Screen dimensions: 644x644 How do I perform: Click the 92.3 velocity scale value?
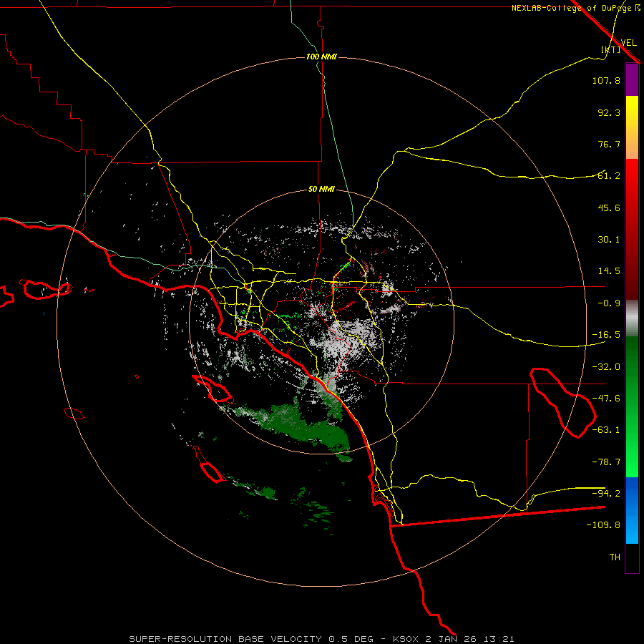tap(609, 112)
